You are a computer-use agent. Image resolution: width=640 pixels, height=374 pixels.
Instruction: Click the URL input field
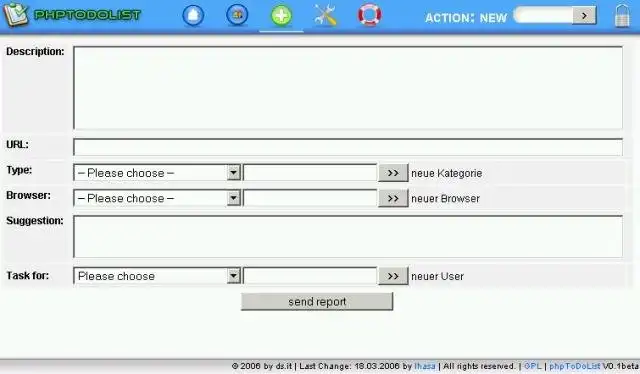348,147
